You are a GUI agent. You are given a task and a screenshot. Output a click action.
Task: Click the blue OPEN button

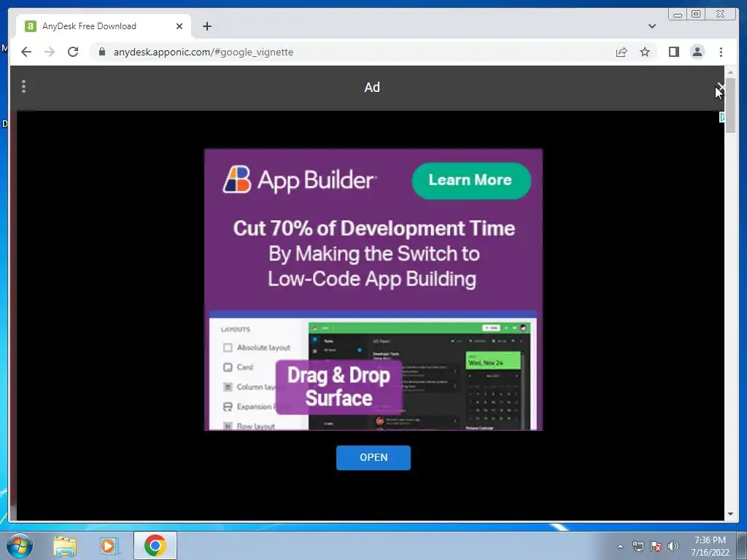[373, 458]
